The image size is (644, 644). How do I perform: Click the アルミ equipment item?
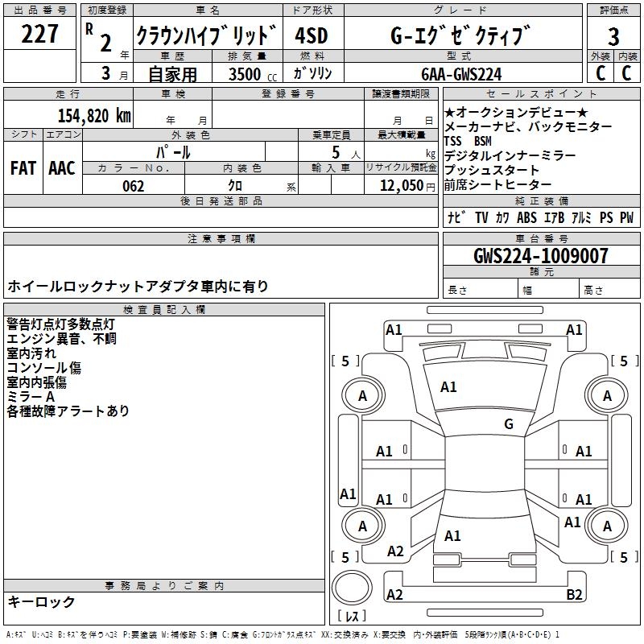581,217
